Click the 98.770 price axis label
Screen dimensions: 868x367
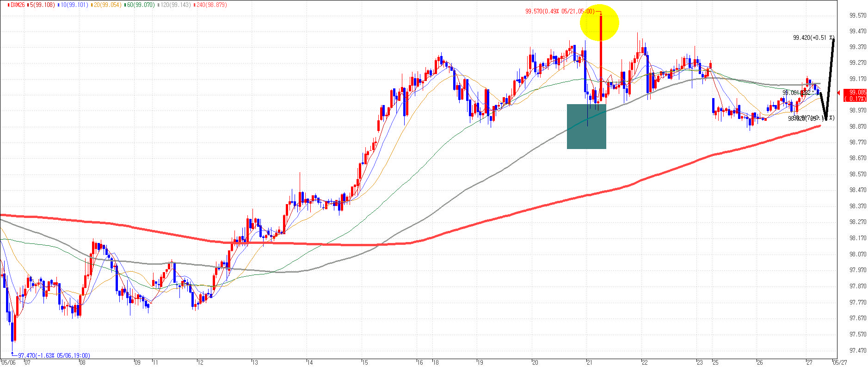858,143
